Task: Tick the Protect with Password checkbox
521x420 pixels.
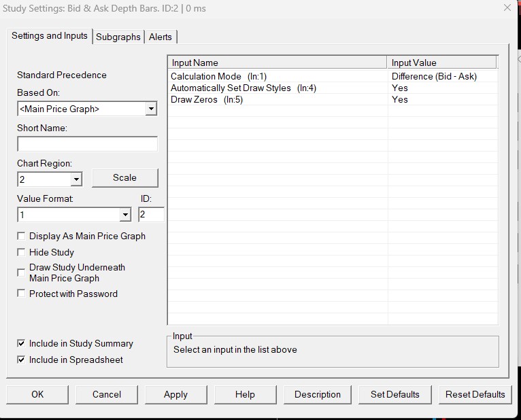Action: [22, 294]
